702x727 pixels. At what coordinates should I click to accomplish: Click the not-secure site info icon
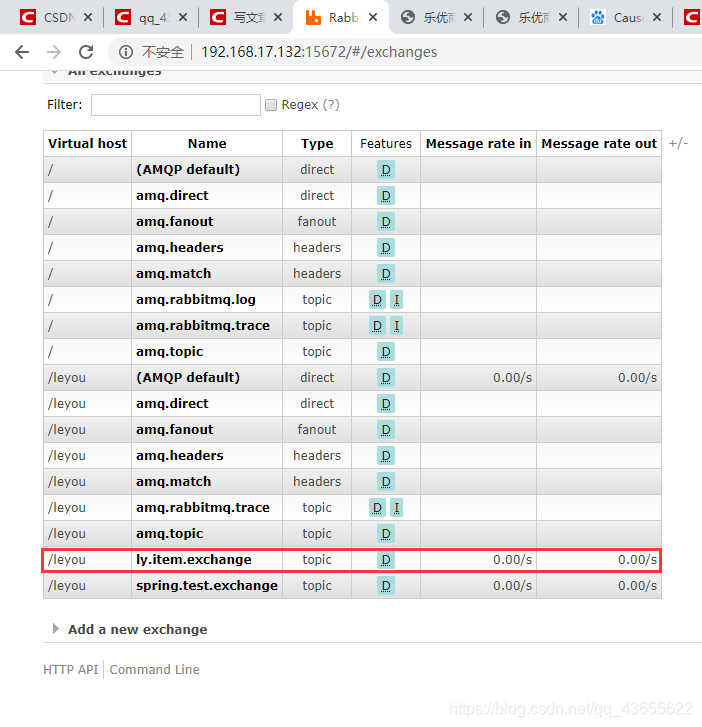(126, 52)
